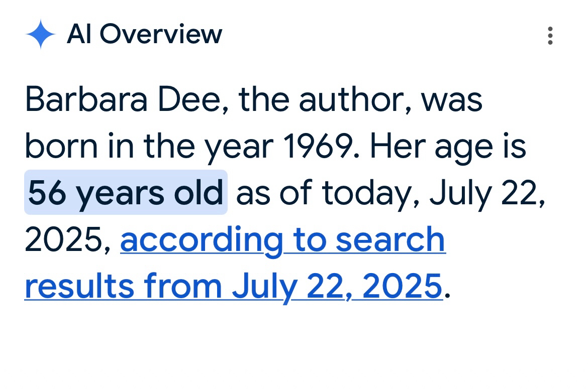Follow the "results from July 22, 2025" link line

click(x=233, y=286)
